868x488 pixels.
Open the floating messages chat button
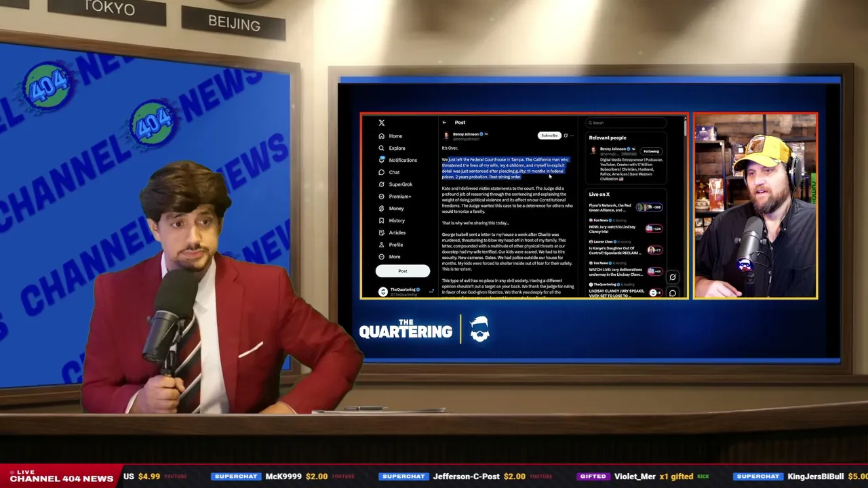672,293
